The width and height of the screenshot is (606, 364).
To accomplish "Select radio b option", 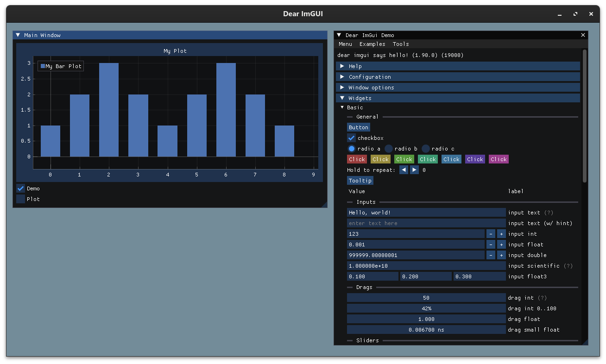I will coord(389,149).
